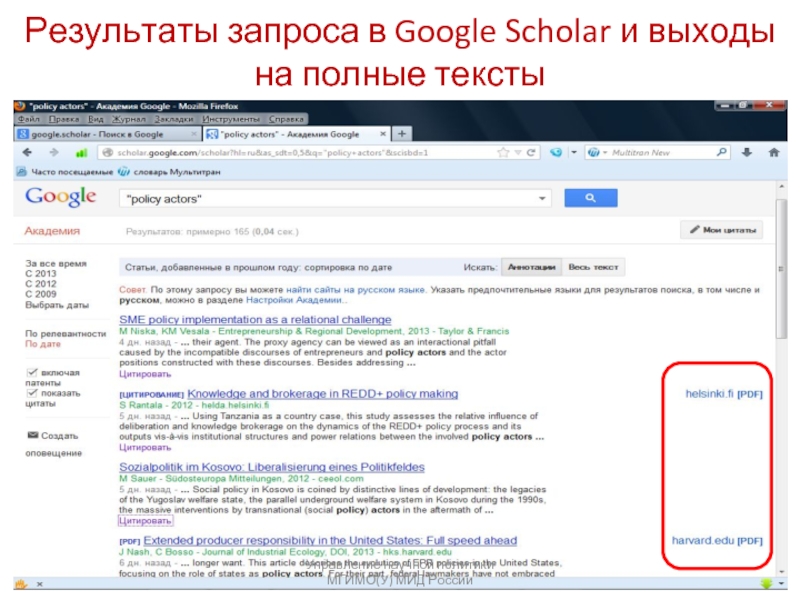Sort results "По релевантности"
800x600 pixels.
coord(66,333)
